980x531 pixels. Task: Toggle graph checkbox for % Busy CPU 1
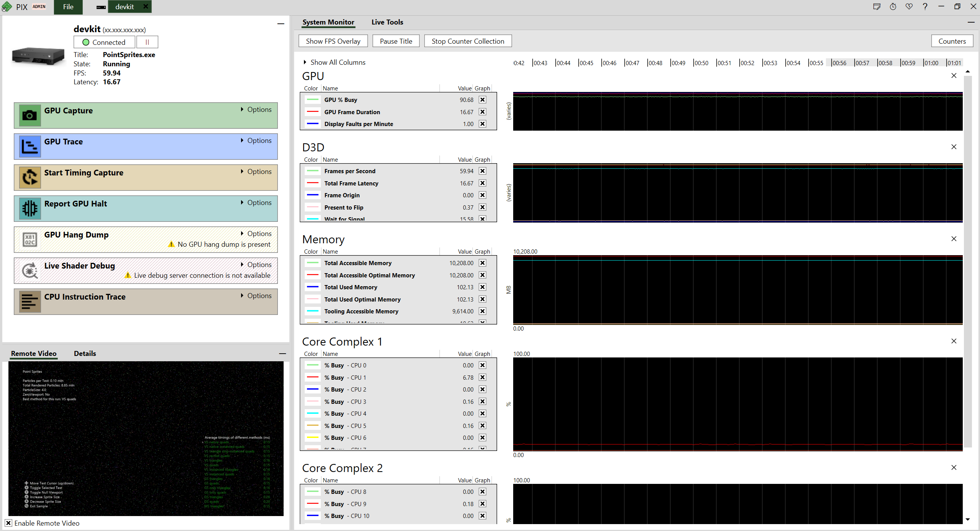pyautogui.click(x=483, y=377)
